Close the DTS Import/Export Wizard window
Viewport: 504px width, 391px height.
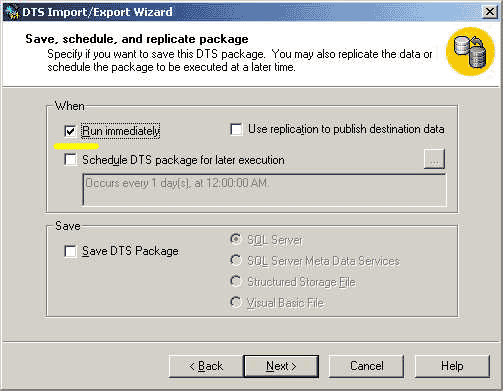pos(490,12)
